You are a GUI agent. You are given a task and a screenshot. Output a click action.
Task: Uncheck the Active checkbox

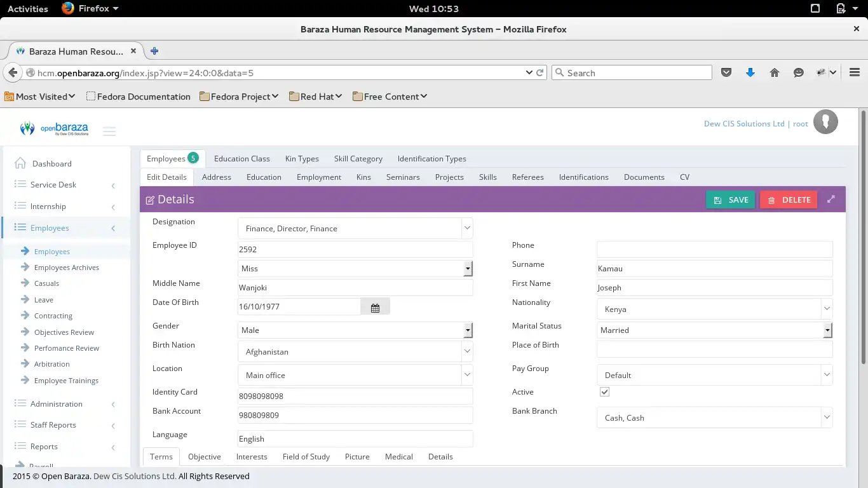pyautogui.click(x=604, y=391)
